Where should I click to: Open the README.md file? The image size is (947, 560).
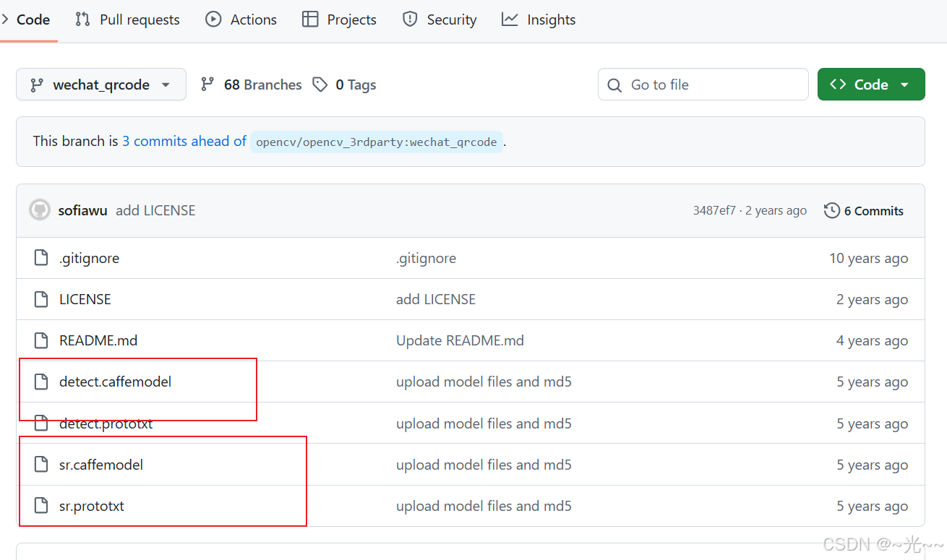coord(98,340)
